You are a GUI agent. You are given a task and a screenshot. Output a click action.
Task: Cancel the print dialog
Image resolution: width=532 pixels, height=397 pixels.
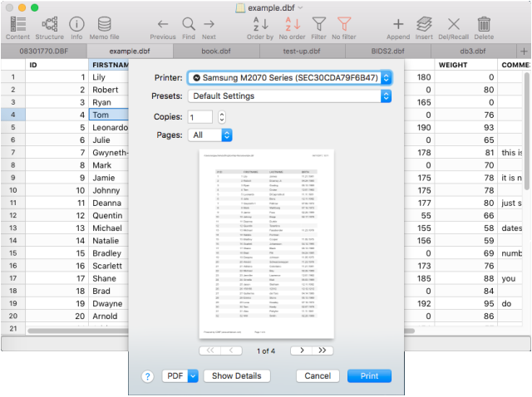pos(318,376)
